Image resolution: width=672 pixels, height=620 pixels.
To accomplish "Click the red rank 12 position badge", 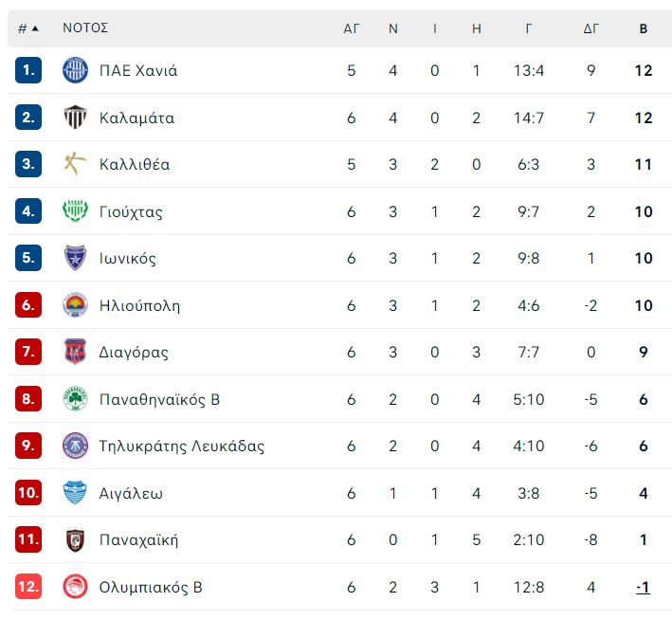I will click(x=28, y=586).
